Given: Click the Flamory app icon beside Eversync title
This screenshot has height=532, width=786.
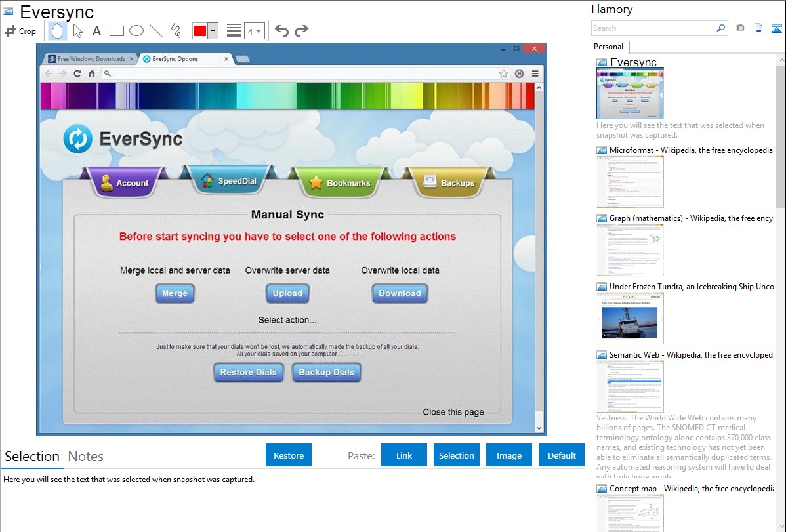Looking at the screenshot, I should coord(8,10).
